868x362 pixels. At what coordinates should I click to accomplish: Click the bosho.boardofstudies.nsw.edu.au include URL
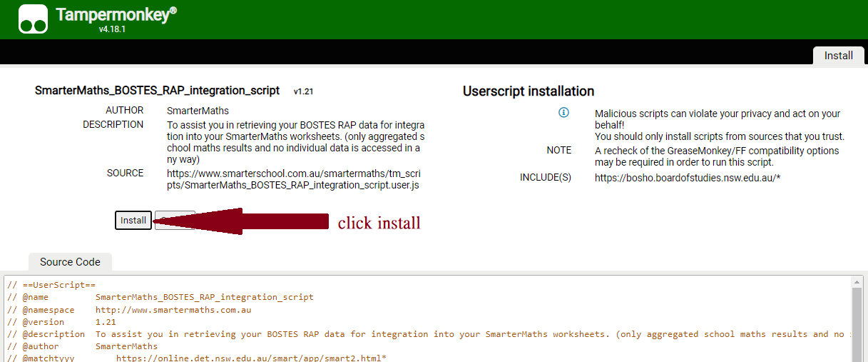687,178
